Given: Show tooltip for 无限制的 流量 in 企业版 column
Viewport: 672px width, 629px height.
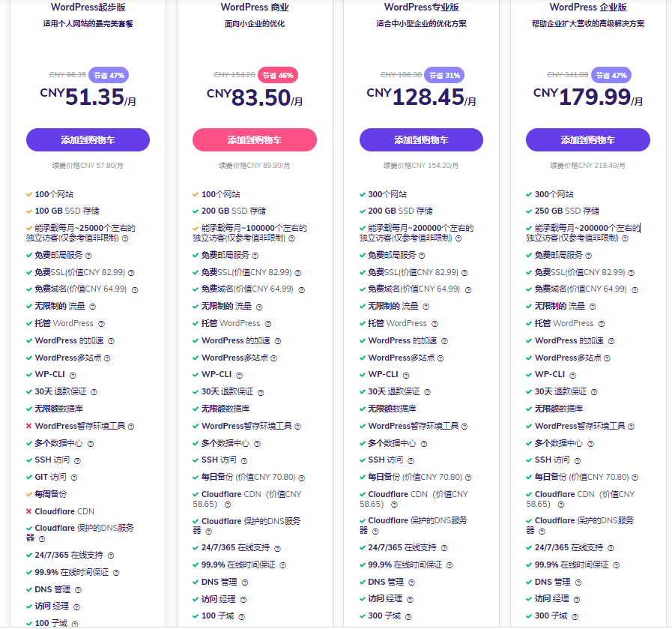Looking at the screenshot, I should pyautogui.click(x=593, y=307).
